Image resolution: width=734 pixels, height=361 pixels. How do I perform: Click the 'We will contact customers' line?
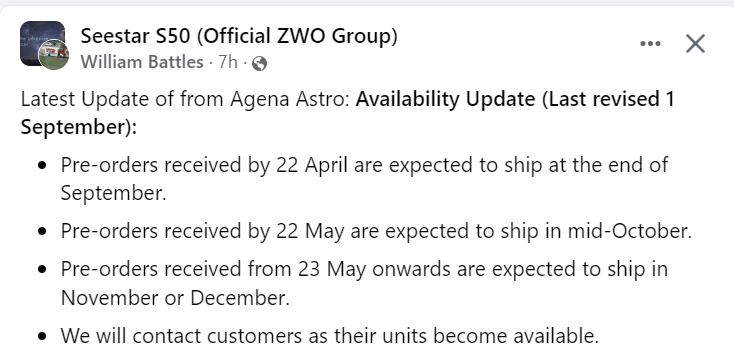(x=330, y=336)
